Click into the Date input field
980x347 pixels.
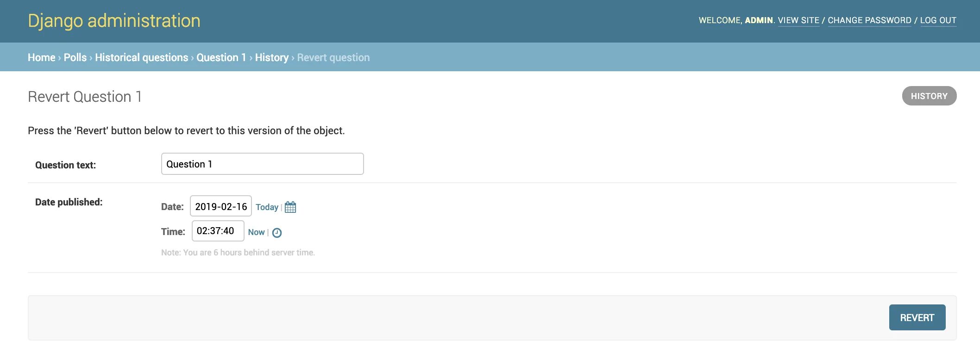click(x=220, y=206)
